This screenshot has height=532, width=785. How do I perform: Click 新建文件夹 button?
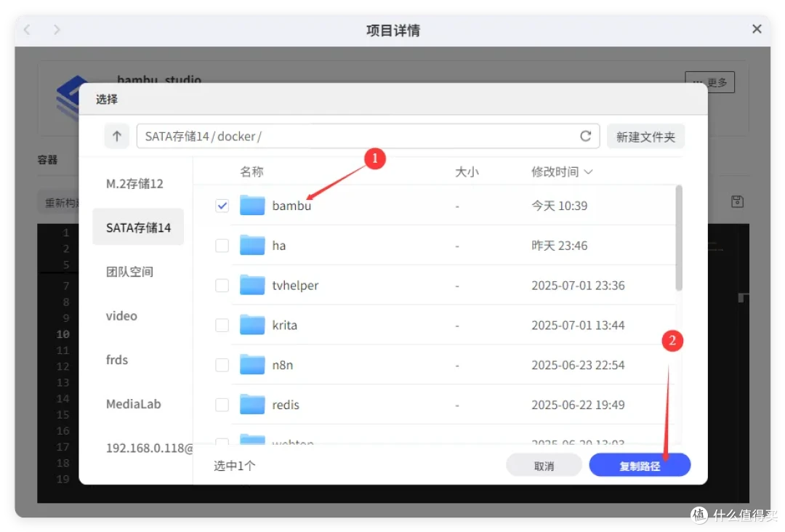pos(645,137)
